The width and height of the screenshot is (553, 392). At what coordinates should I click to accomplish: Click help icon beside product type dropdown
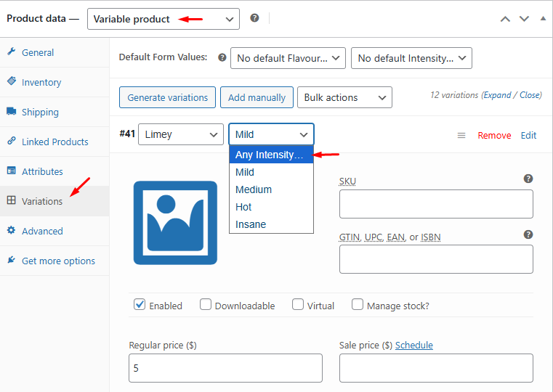[254, 18]
